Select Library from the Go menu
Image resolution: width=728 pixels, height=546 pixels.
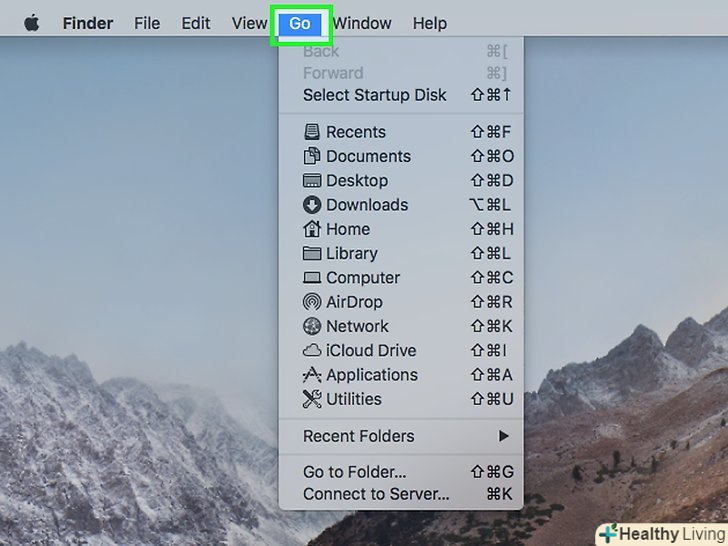[401, 253]
